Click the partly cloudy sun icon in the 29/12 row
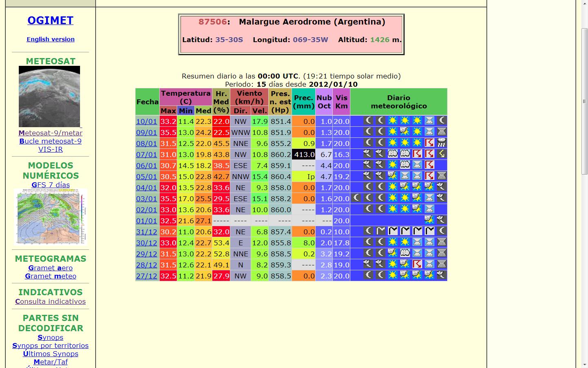Image resolution: width=588 pixels, height=368 pixels. pos(392,253)
